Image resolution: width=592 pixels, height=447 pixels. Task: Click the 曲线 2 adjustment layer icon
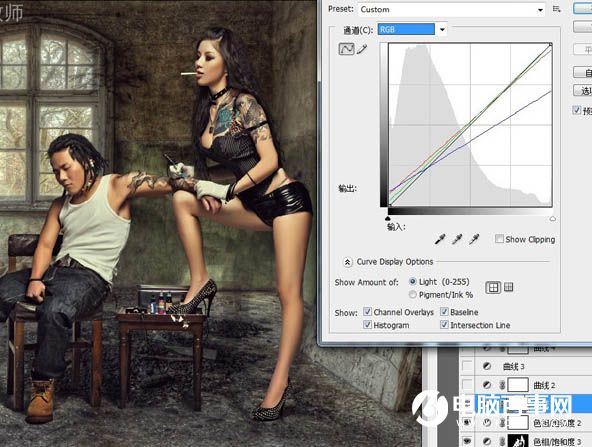click(x=487, y=385)
